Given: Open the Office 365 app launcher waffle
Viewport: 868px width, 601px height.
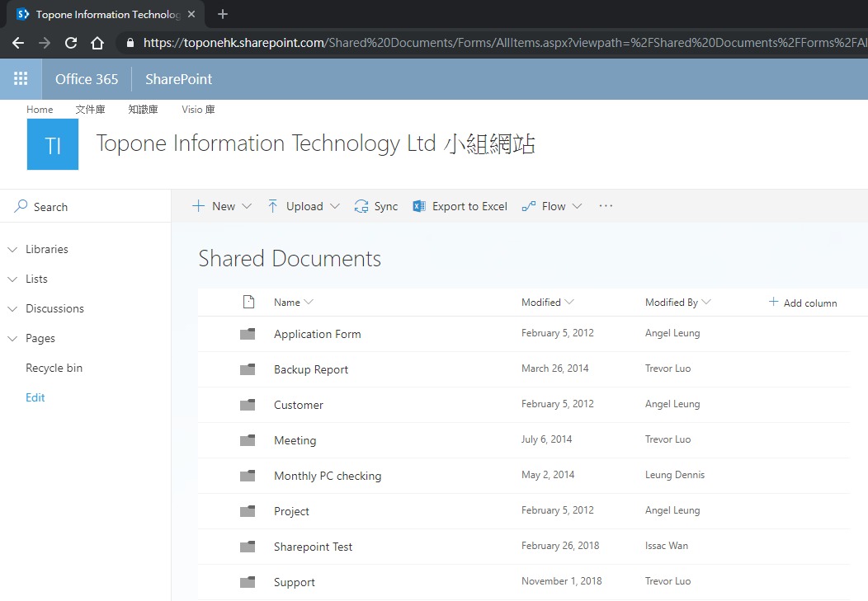Looking at the screenshot, I should tap(21, 79).
